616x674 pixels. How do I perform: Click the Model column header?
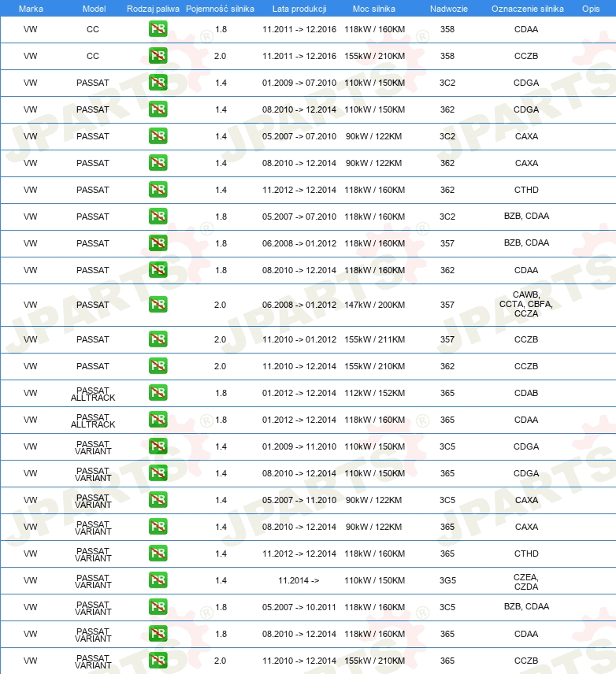point(94,9)
